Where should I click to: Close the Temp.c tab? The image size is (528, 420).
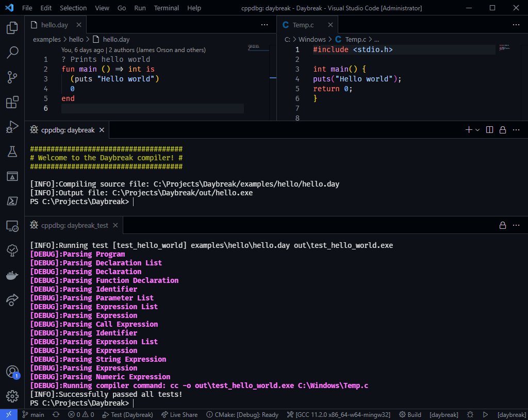(331, 25)
